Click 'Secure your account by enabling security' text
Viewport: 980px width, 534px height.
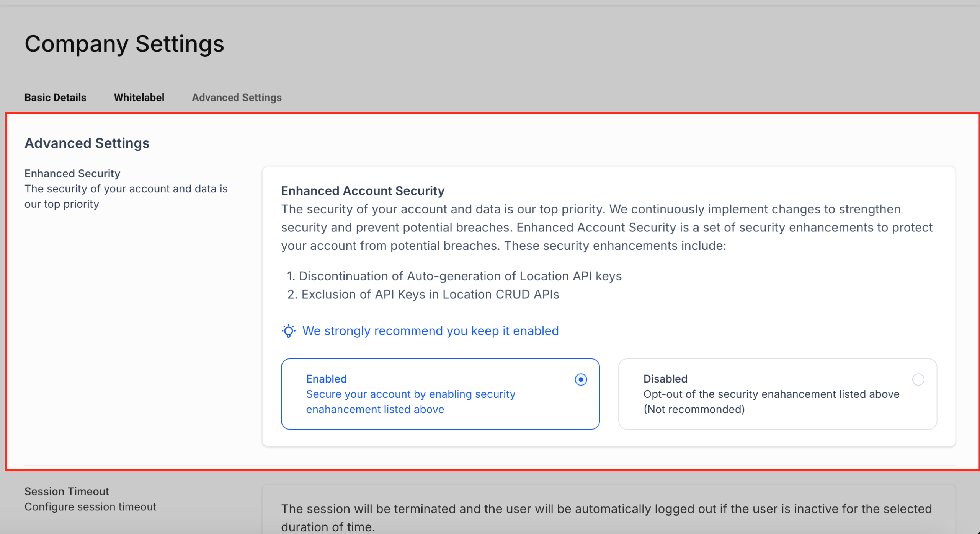(x=410, y=394)
